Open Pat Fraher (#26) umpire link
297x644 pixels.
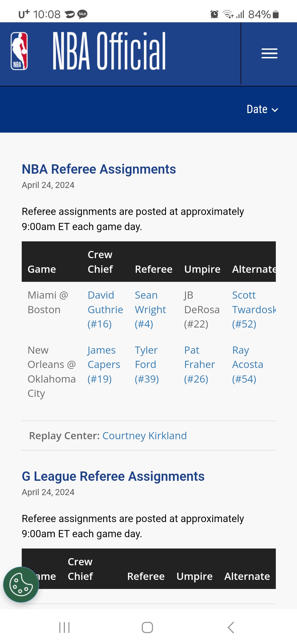click(199, 365)
